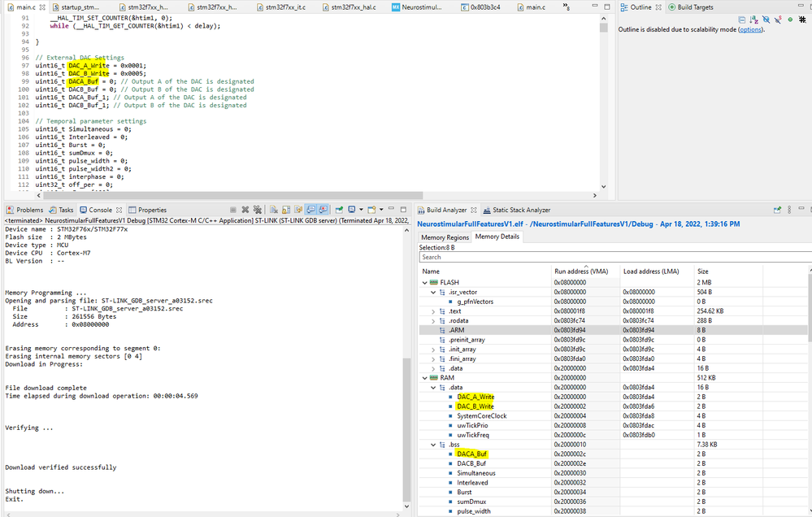This screenshot has width=812, height=517.
Task: Collapse the .bss section under RAM
Action: (x=433, y=445)
